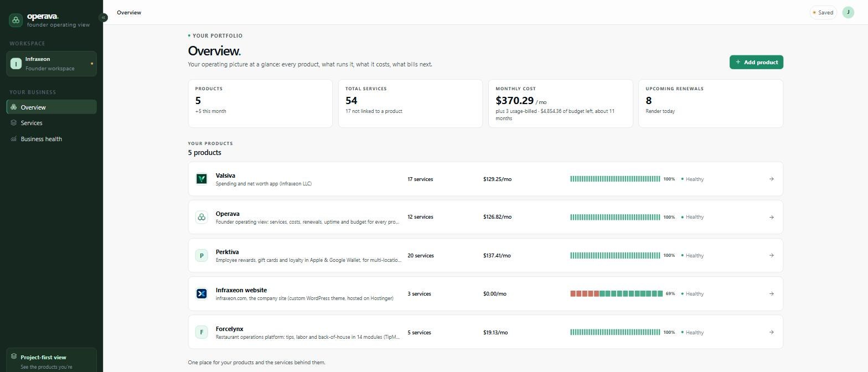Click the Business health chart icon
The image size is (868, 372).
pos(13,139)
